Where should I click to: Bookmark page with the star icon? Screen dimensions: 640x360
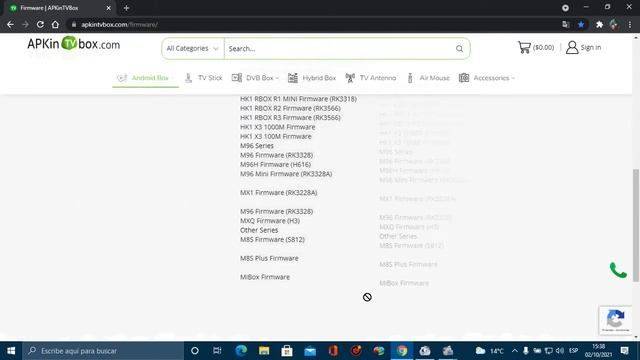tap(581, 24)
